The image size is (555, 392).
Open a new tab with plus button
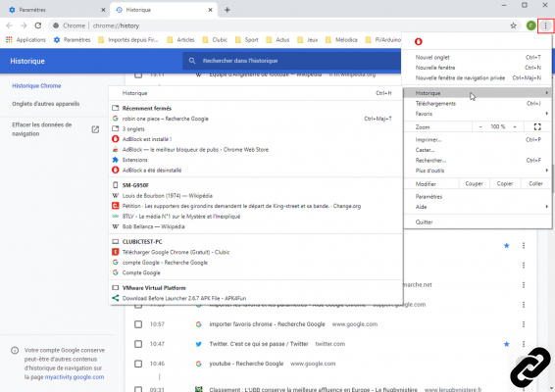(227, 10)
